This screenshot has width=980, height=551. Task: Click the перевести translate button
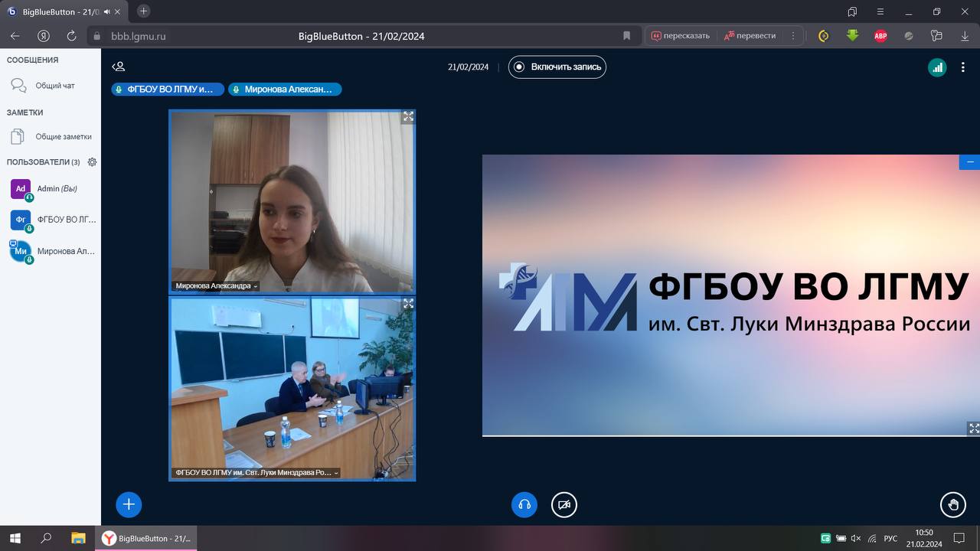click(x=750, y=36)
